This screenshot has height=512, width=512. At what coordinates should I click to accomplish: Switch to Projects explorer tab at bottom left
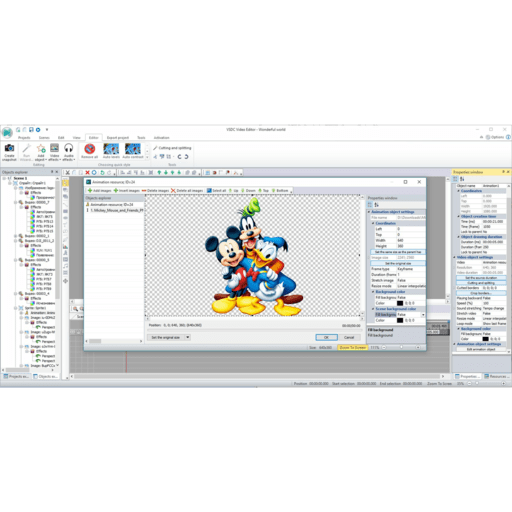(16, 376)
